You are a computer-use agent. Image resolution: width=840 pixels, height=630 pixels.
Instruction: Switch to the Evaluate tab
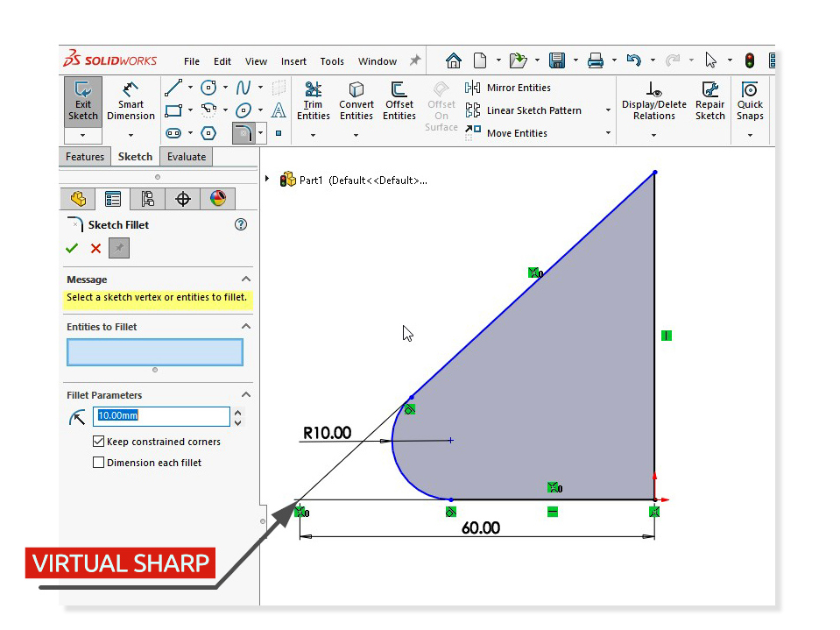click(186, 157)
